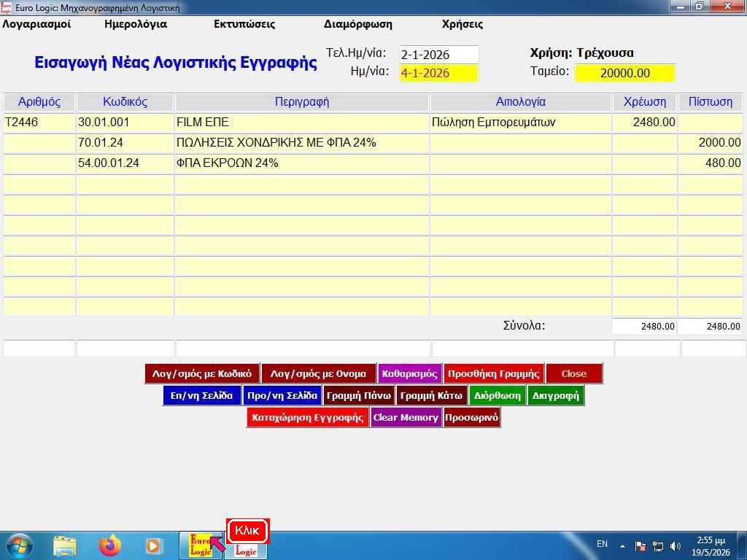Submit with Καταχώρηση Εγγραφής button
747x560 pixels.
pos(307,418)
